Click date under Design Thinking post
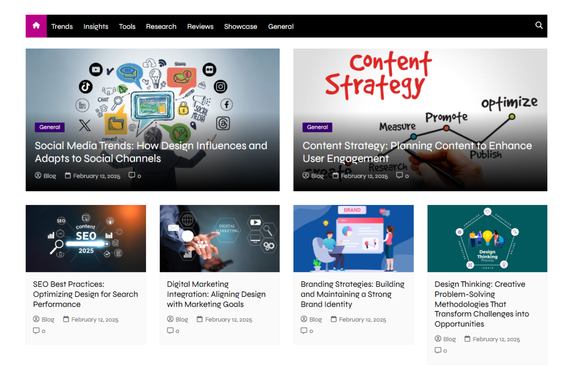 (496, 339)
